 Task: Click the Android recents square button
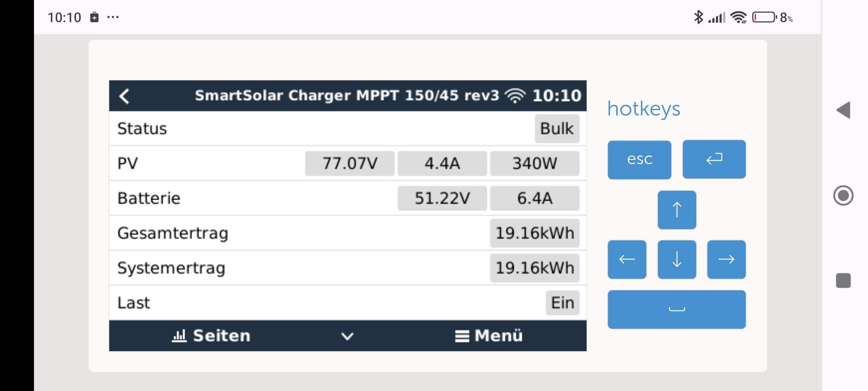click(x=843, y=281)
